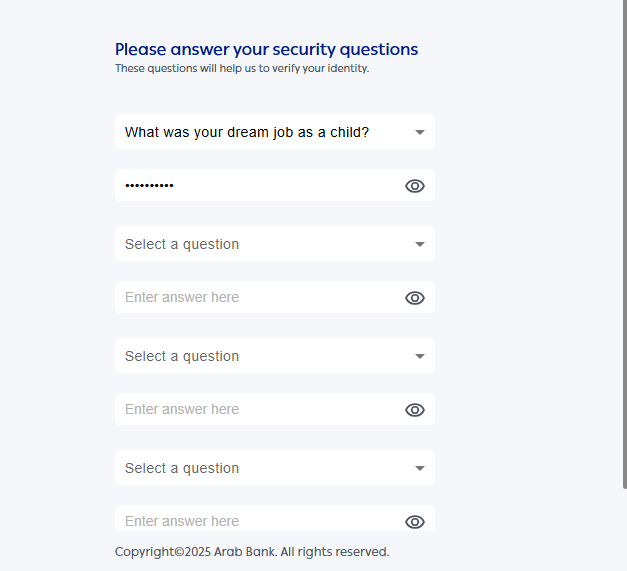Viewport: 627px width, 571px height.
Task: Reveal the third answer with eye icon
Action: (415, 410)
